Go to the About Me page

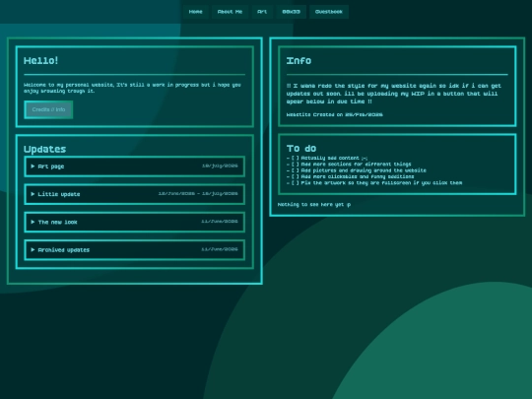230,12
